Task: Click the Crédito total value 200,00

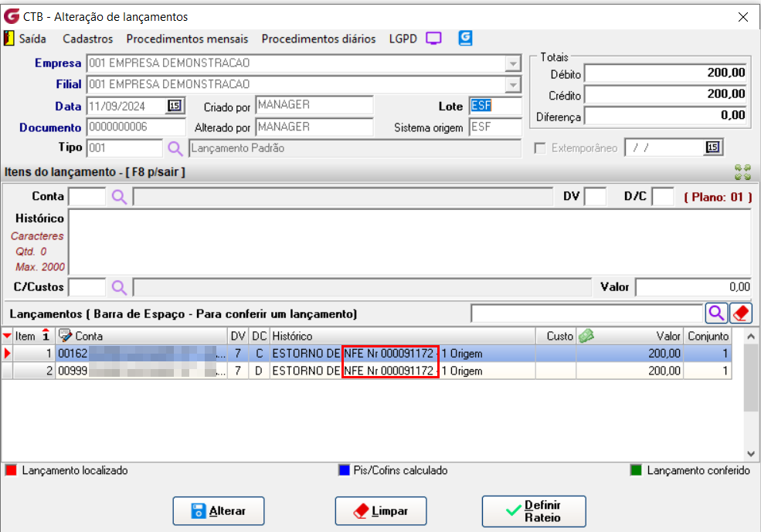Action: [x=666, y=94]
